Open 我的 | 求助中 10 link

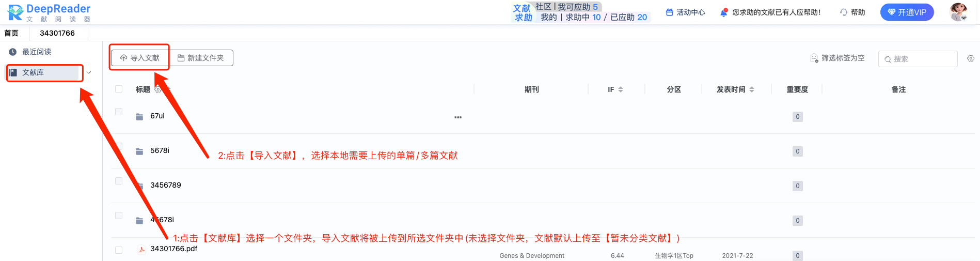tap(571, 17)
